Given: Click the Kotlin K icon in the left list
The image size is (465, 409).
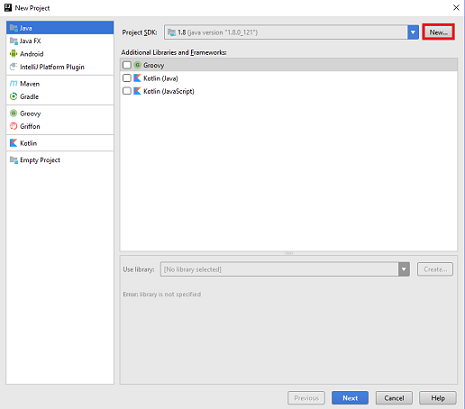Looking at the screenshot, I should click(13, 143).
